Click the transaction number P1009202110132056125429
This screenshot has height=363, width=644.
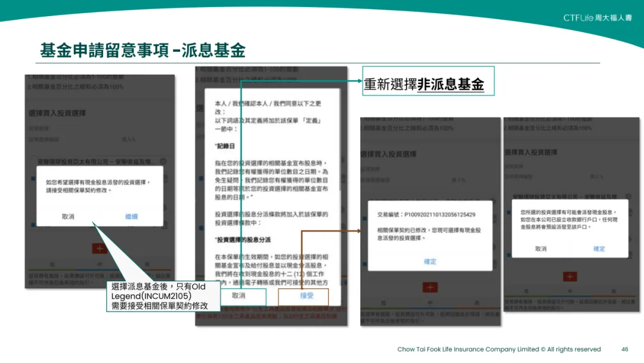[439, 214]
